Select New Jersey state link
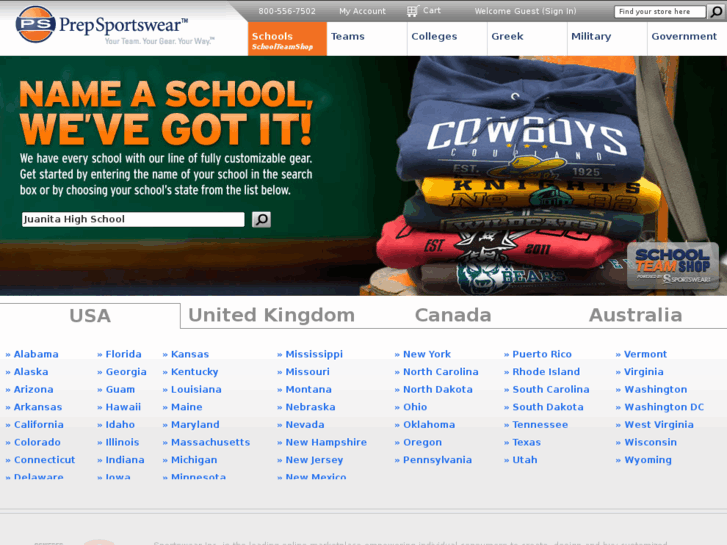727x545 pixels. 314,460
